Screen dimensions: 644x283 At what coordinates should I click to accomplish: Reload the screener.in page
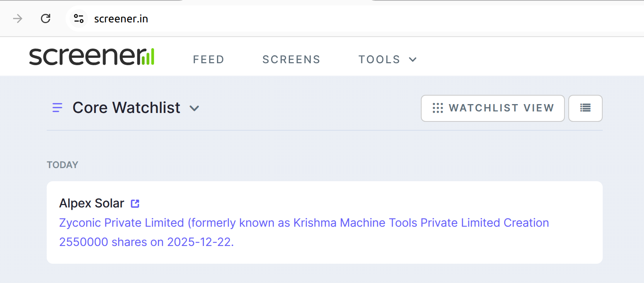[x=46, y=19]
